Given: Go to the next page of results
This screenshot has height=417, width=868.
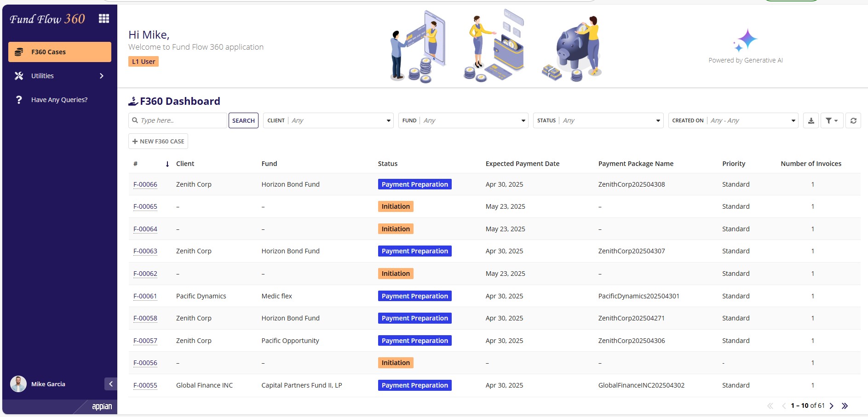Looking at the screenshot, I should [x=832, y=406].
